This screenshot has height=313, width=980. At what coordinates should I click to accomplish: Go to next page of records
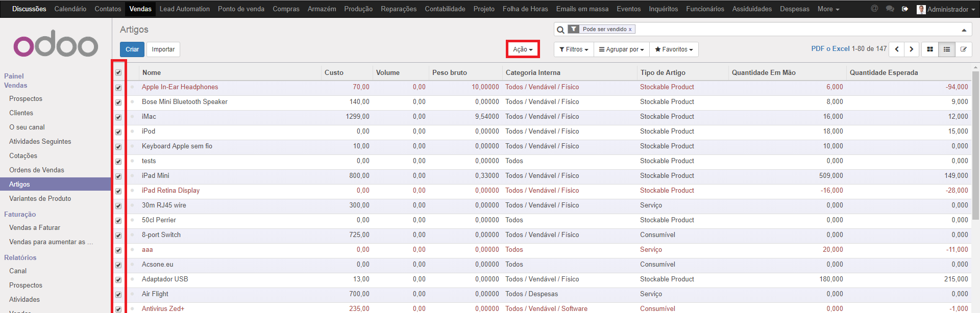912,49
